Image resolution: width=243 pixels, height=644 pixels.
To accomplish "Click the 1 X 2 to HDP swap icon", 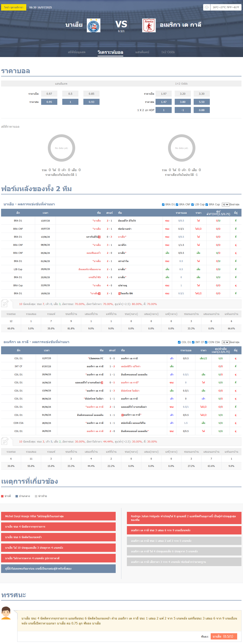I will pos(146,110).
